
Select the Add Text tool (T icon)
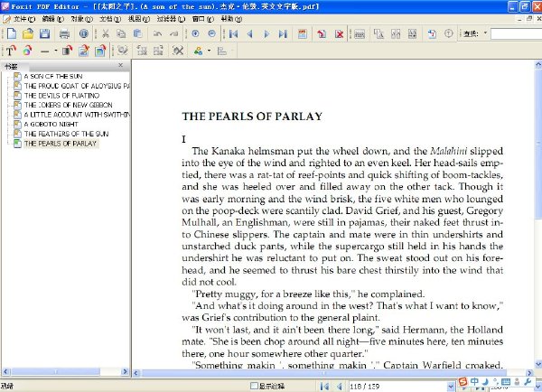tap(11, 51)
